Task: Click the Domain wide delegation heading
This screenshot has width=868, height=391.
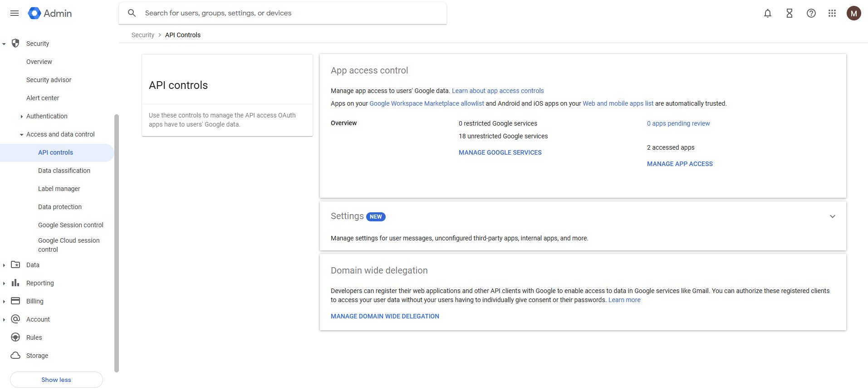Action: tap(379, 270)
